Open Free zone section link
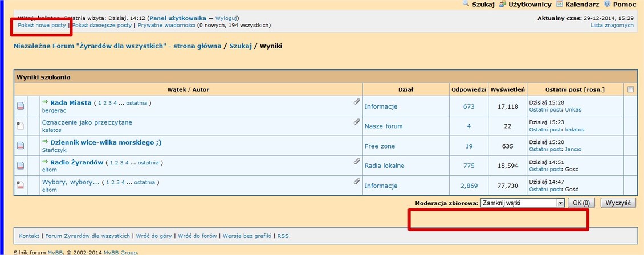The image size is (644, 255). (380, 146)
